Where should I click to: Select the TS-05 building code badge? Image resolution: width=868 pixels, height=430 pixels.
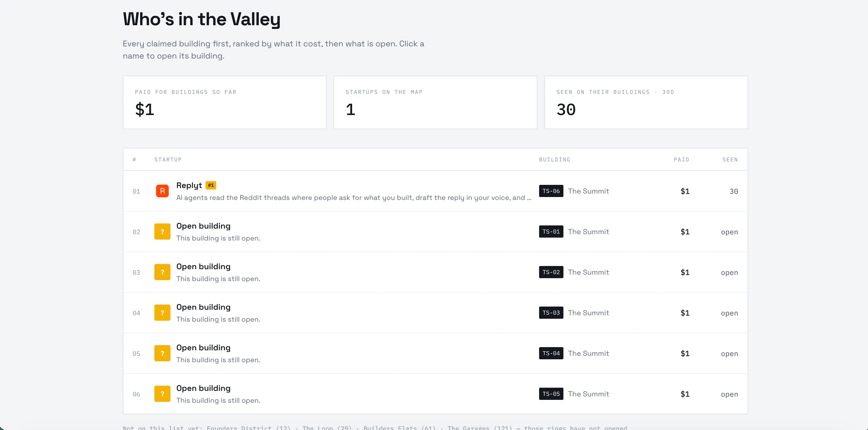(x=551, y=394)
